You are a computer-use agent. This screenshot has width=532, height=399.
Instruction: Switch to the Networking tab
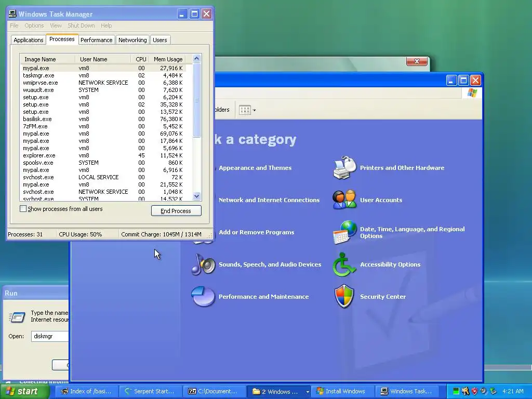132,40
